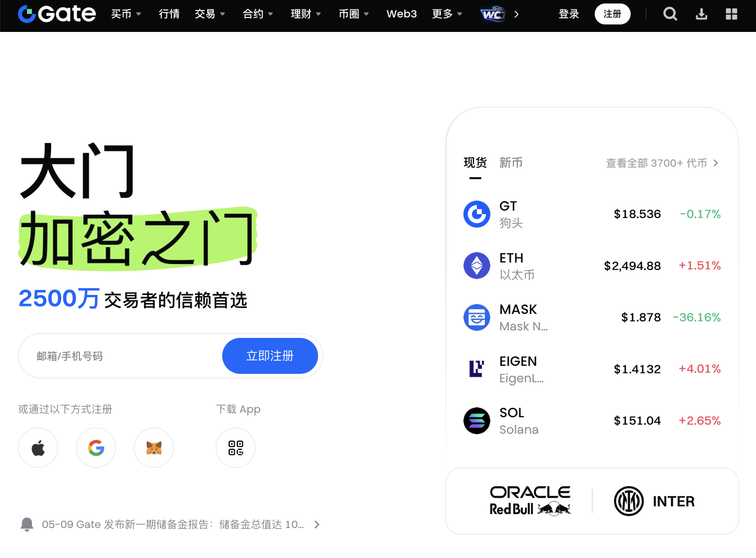This screenshot has height=558, width=756.
Task: Click the GT price $18.536
Action: (637, 214)
